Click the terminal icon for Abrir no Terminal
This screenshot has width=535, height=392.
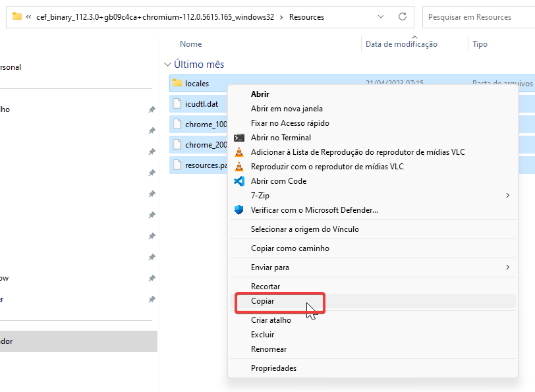(x=239, y=138)
